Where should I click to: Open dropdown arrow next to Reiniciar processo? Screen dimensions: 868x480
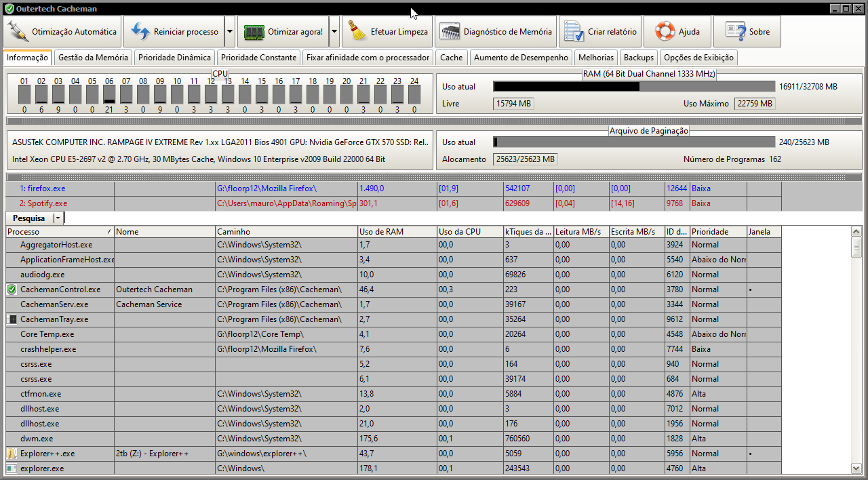(229, 32)
